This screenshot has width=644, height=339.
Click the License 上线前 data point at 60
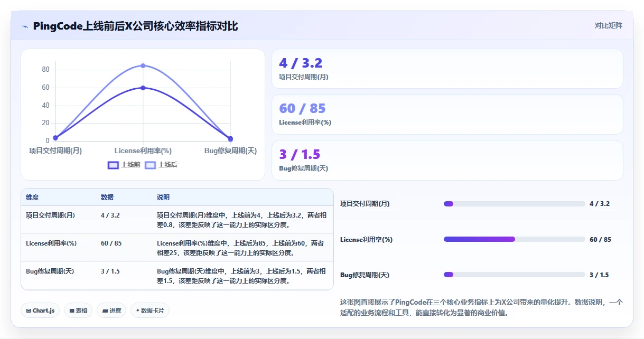pyautogui.click(x=143, y=88)
